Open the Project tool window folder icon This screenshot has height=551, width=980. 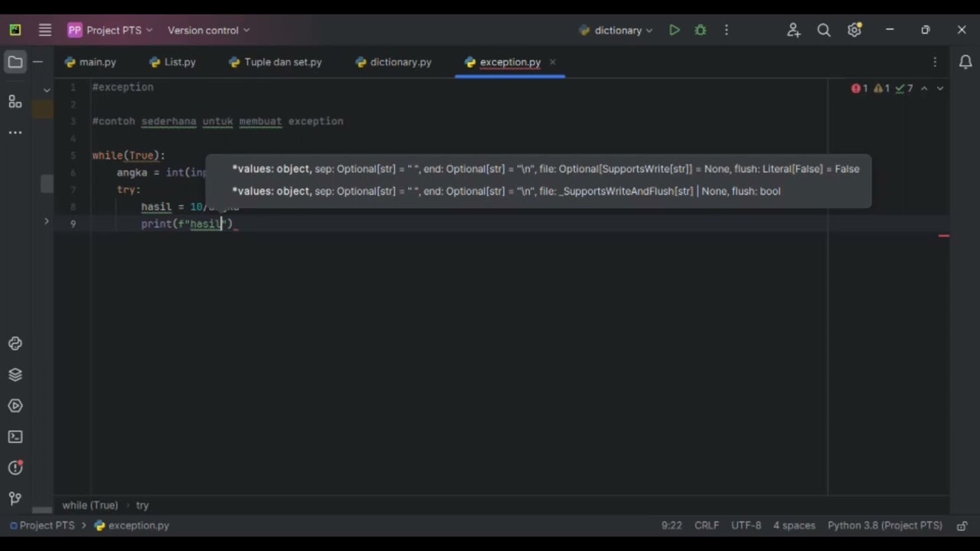pos(15,62)
